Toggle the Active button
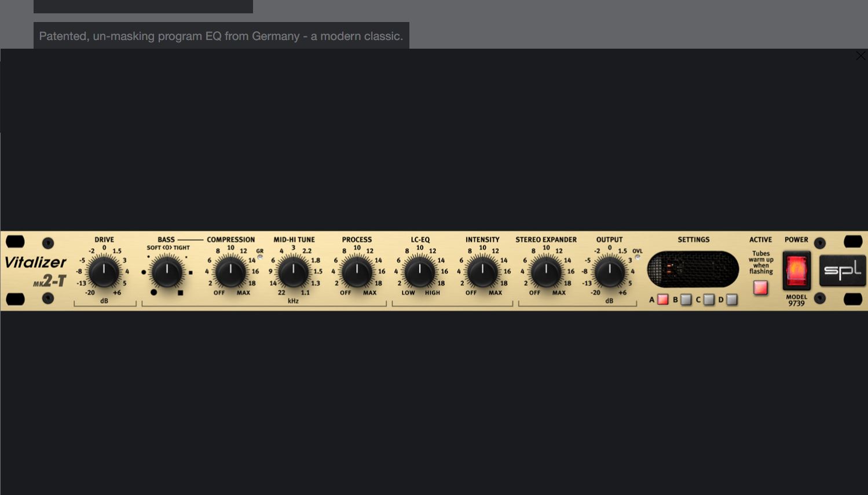The image size is (868, 495). coord(760,287)
